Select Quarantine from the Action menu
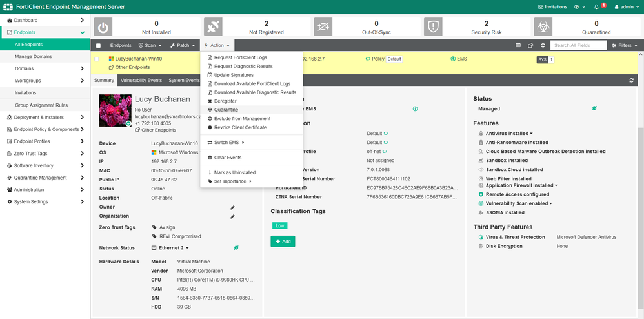 tap(252, 110)
